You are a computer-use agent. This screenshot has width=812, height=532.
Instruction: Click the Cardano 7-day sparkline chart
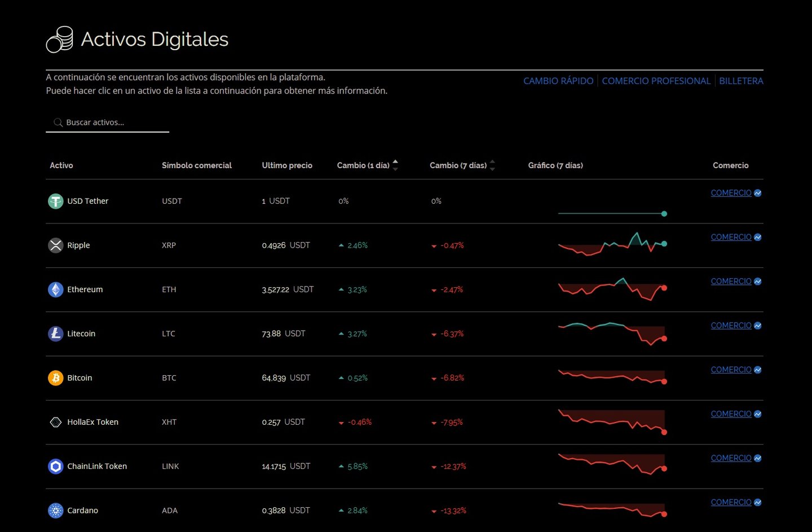pos(612,509)
